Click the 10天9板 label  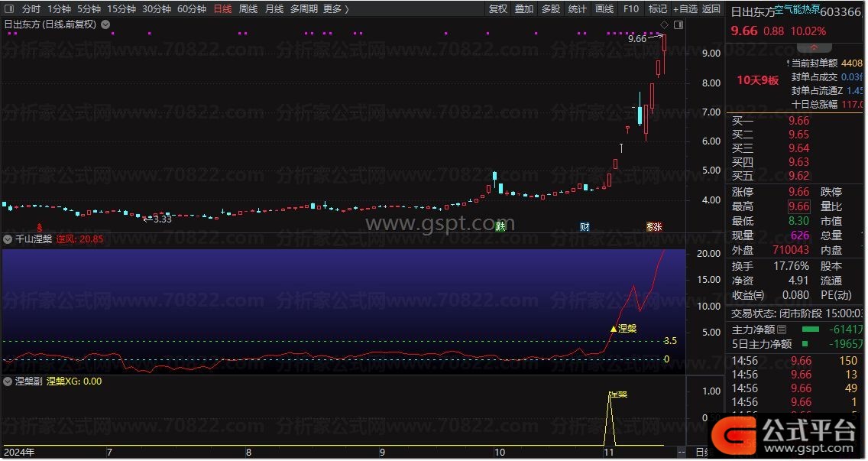pyautogui.click(x=758, y=80)
